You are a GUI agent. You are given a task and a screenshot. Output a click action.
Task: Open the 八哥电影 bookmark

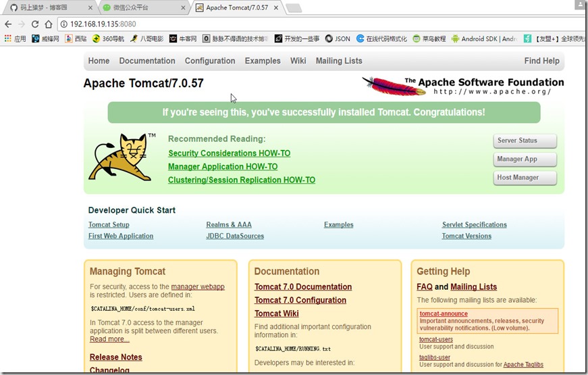point(146,39)
